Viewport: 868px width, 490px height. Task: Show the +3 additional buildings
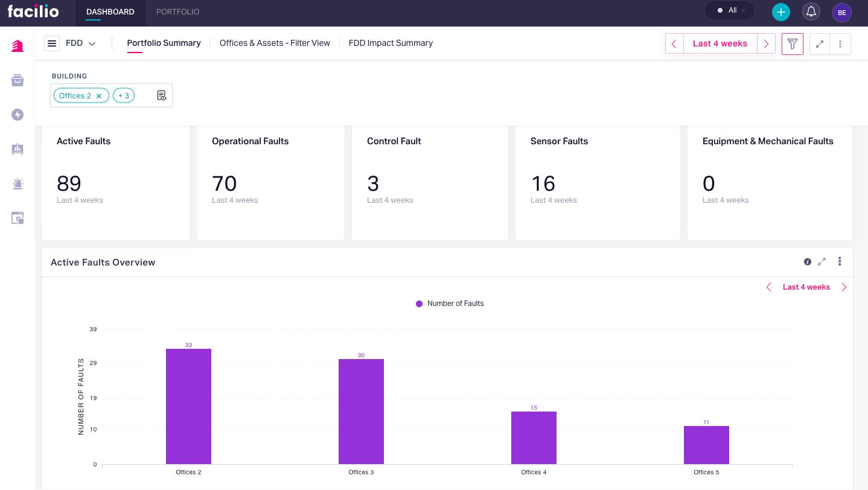(x=124, y=96)
